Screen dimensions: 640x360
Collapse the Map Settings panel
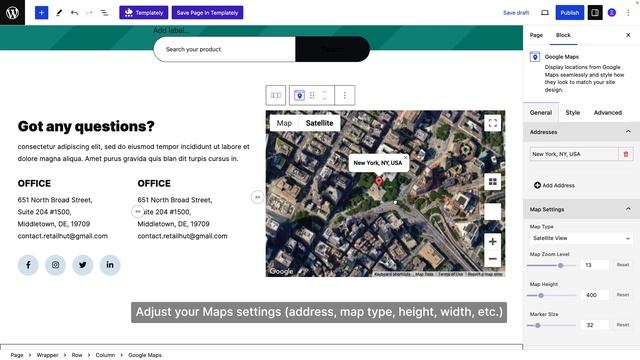coord(581,209)
